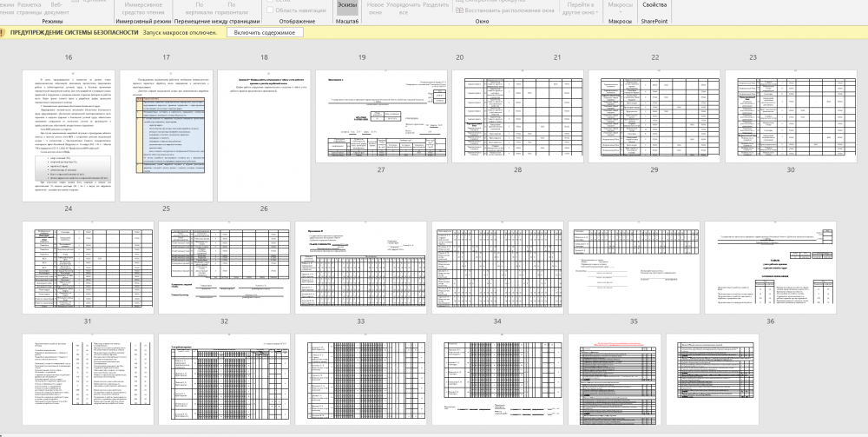The image size is (868, 437).
Task: Click the Запуск макросов отключен message text
Action: point(180,33)
